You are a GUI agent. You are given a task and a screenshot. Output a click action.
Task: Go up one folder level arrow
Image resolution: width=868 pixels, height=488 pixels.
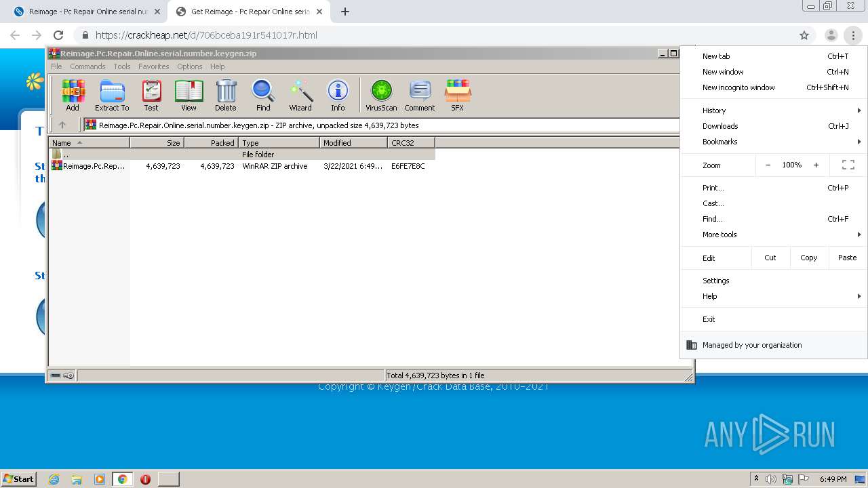pyautogui.click(x=62, y=125)
